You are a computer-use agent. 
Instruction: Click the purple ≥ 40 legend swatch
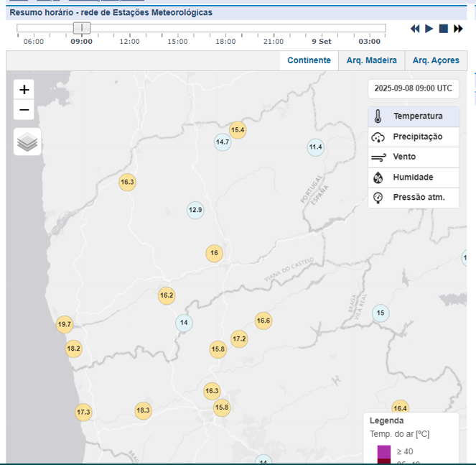[384, 452]
